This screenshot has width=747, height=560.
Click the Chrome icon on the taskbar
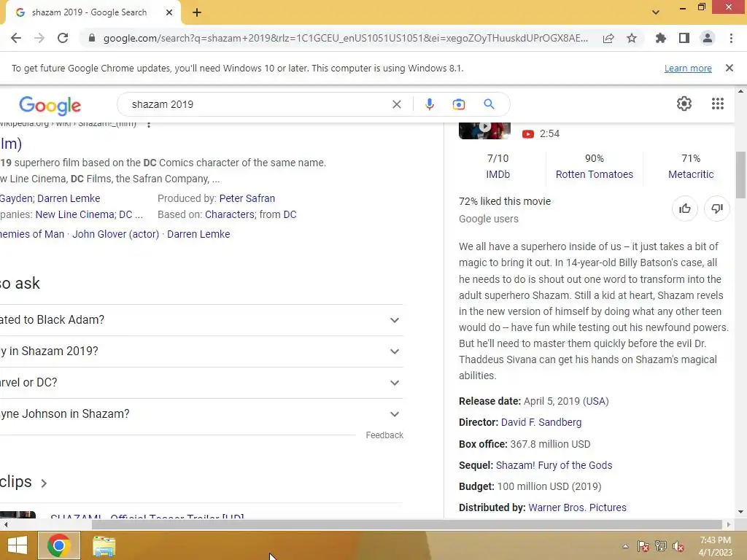58,545
